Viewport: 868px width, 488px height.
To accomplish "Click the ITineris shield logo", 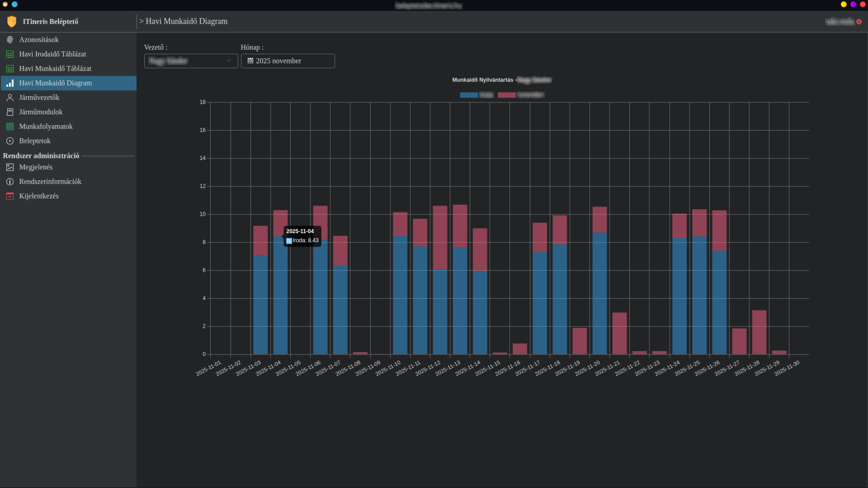I will pos(12,22).
